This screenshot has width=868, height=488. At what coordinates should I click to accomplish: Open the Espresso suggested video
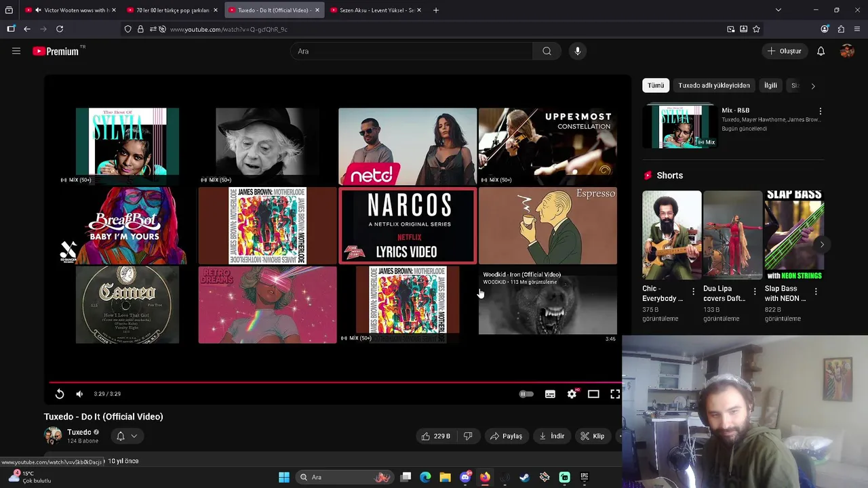[548, 226]
